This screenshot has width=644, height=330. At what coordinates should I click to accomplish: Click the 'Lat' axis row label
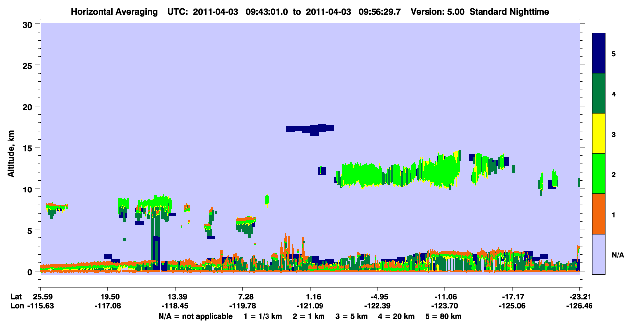tap(16, 296)
